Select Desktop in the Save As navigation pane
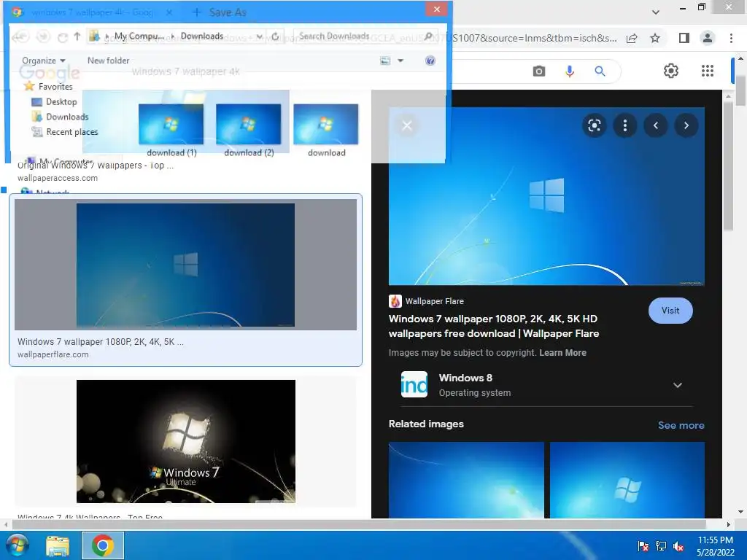 [54, 101]
